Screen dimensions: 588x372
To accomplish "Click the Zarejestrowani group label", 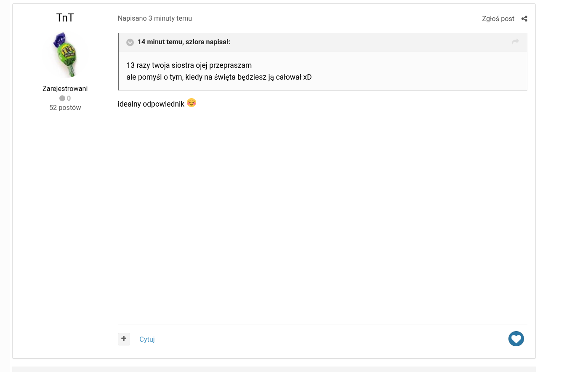I will pos(65,88).
